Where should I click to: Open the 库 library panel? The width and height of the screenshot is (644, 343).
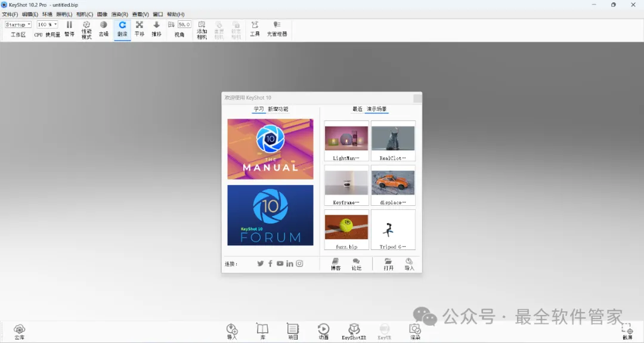[262, 332]
